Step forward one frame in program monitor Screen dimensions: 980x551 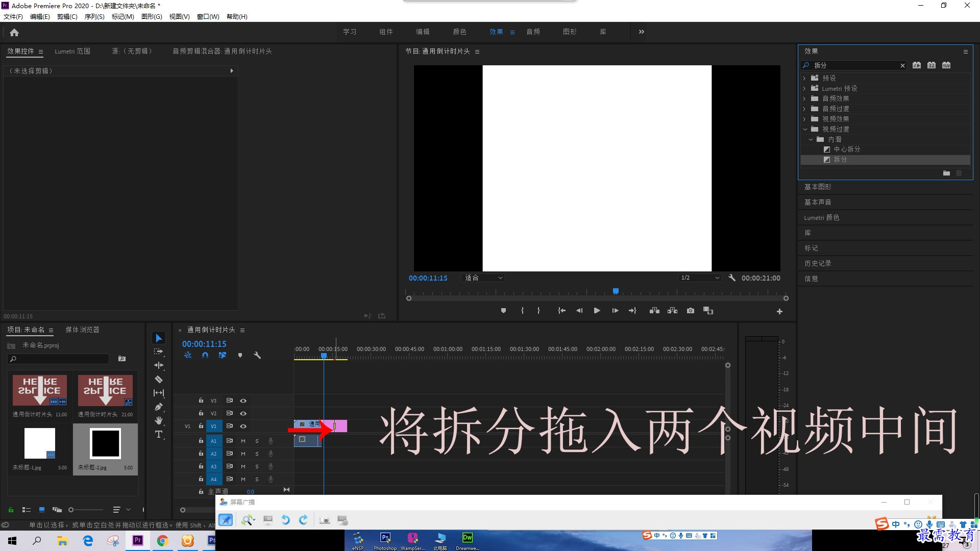coord(615,311)
